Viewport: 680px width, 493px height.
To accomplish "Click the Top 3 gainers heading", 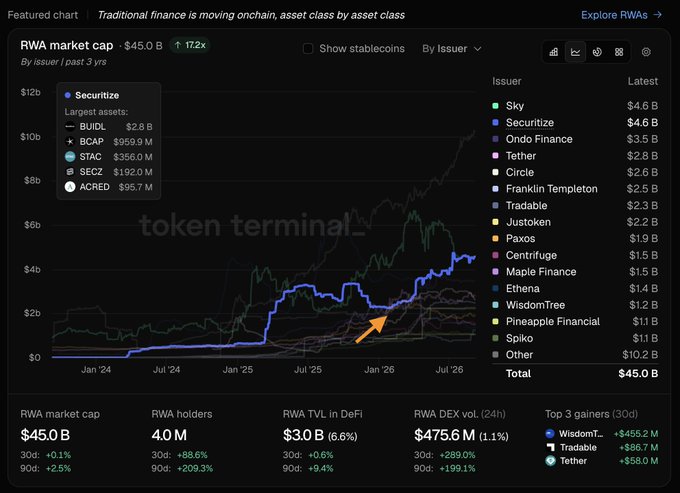I will [592, 414].
